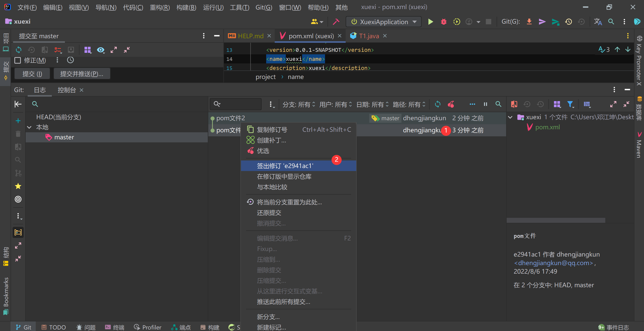Click the green Run application arrow
This screenshot has width=644, height=331.
click(x=430, y=22)
